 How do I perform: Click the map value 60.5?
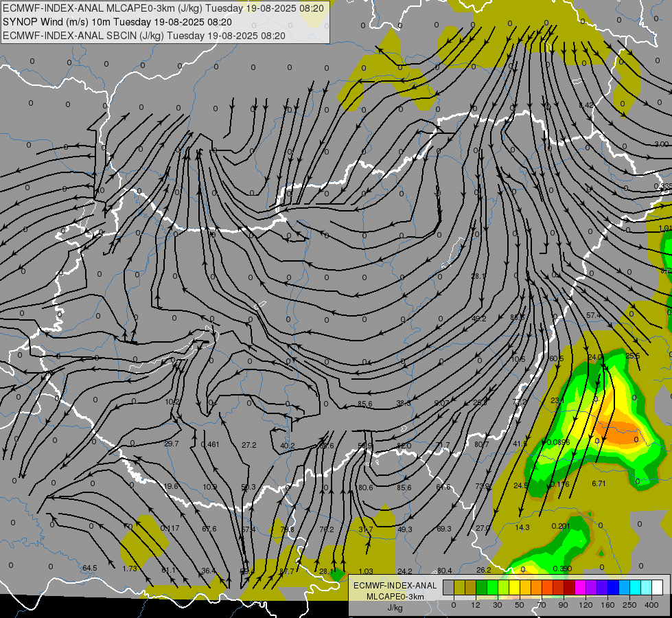(556, 358)
